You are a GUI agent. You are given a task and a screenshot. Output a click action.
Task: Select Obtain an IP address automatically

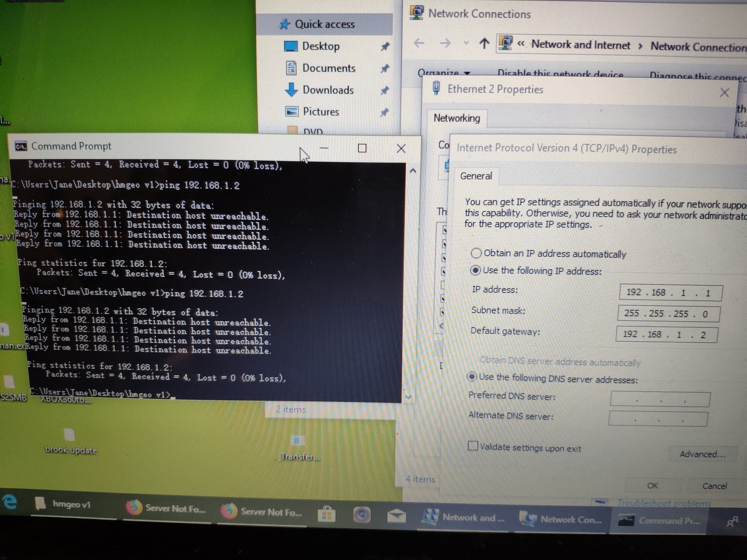pos(476,253)
